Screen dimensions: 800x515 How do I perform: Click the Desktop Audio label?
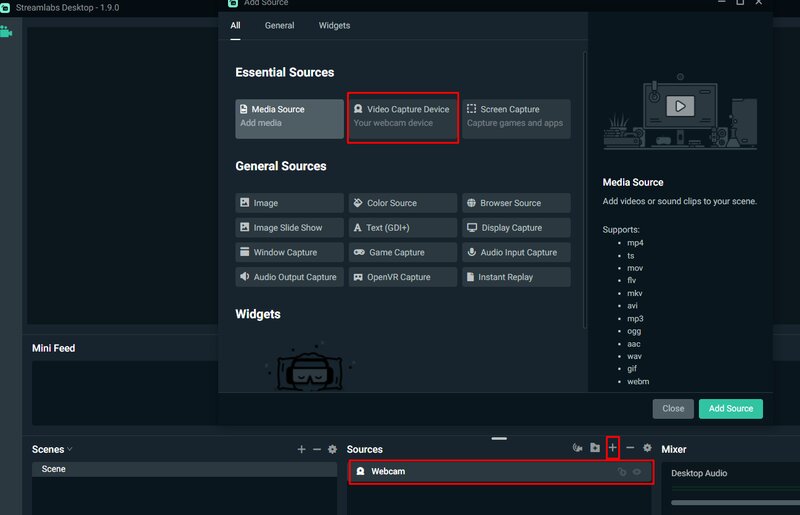point(699,473)
